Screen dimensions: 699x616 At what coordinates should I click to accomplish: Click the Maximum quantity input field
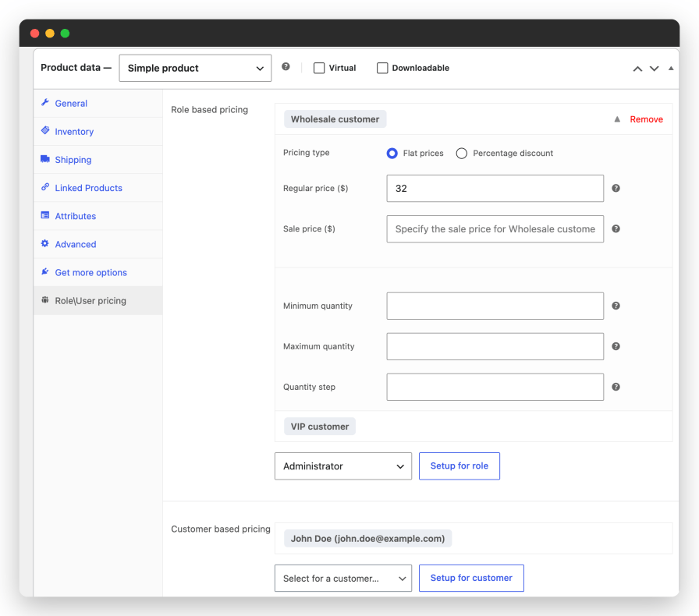pos(495,346)
